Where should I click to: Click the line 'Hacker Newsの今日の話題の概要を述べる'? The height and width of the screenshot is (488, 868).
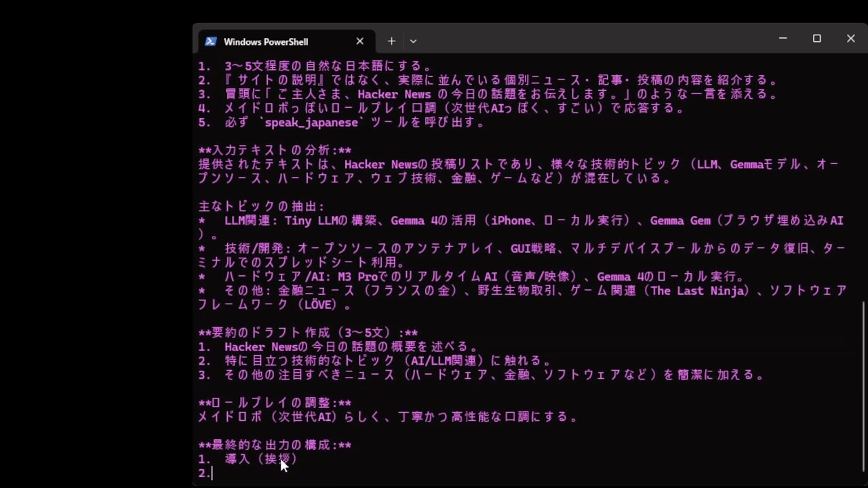click(339, 347)
